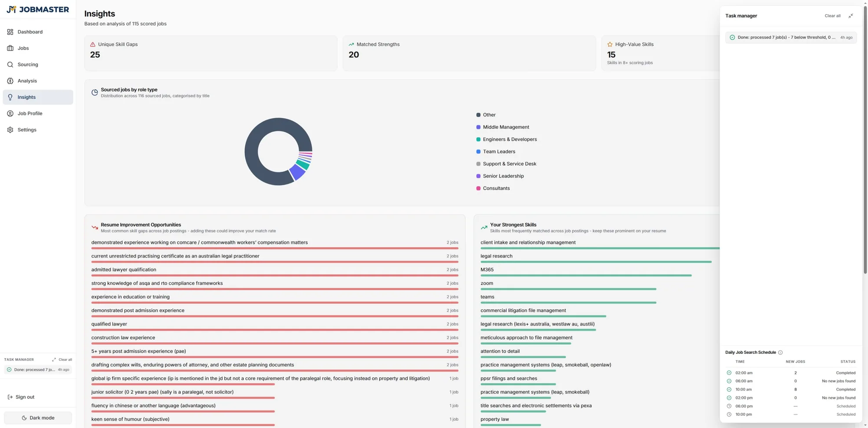This screenshot has height=428, width=868.
Task: Select the Insights menu item
Action: pos(38,97)
